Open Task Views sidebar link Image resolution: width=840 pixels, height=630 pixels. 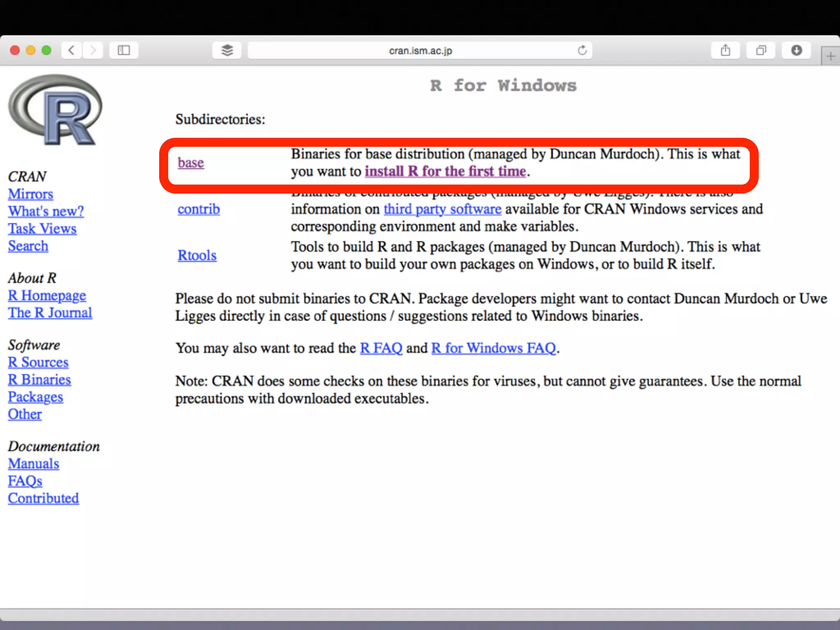point(42,229)
